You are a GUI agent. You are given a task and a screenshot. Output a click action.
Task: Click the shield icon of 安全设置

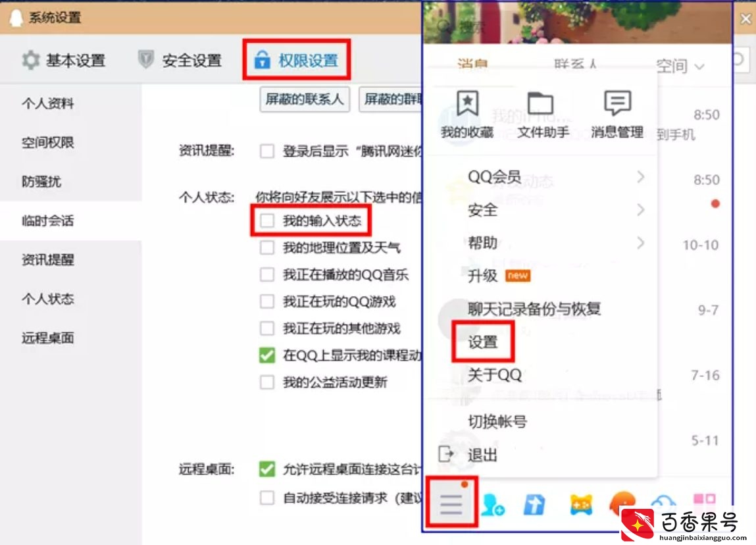pyautogui.click(x=145, y=59)
